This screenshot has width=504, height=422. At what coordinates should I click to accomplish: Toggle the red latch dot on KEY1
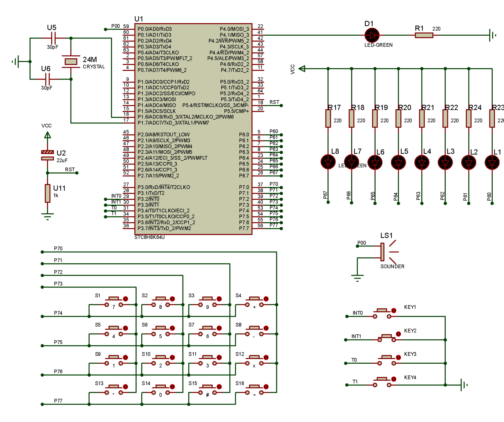[x=394, y=311]
